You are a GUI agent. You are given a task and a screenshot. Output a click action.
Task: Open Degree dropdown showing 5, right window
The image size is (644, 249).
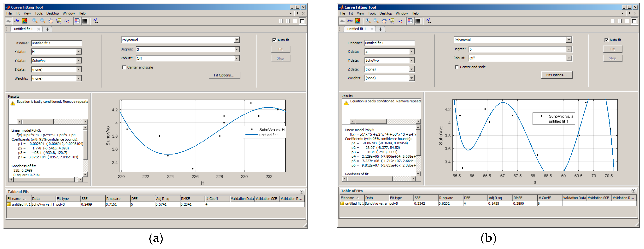coord(569,49)
